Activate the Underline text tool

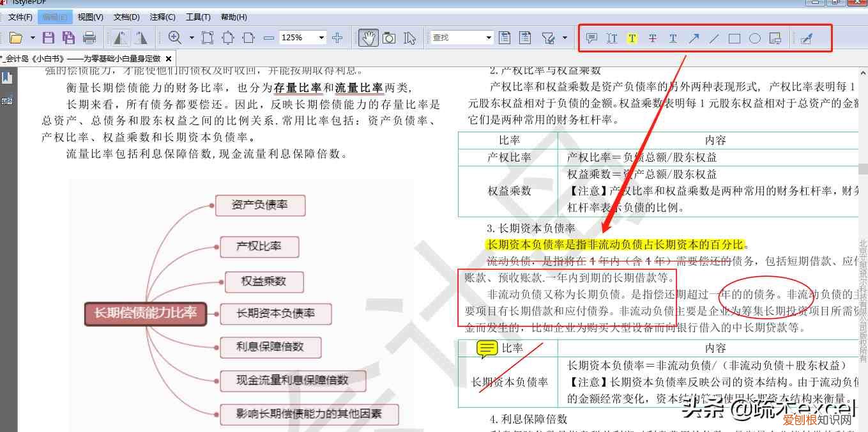point(673,38)
